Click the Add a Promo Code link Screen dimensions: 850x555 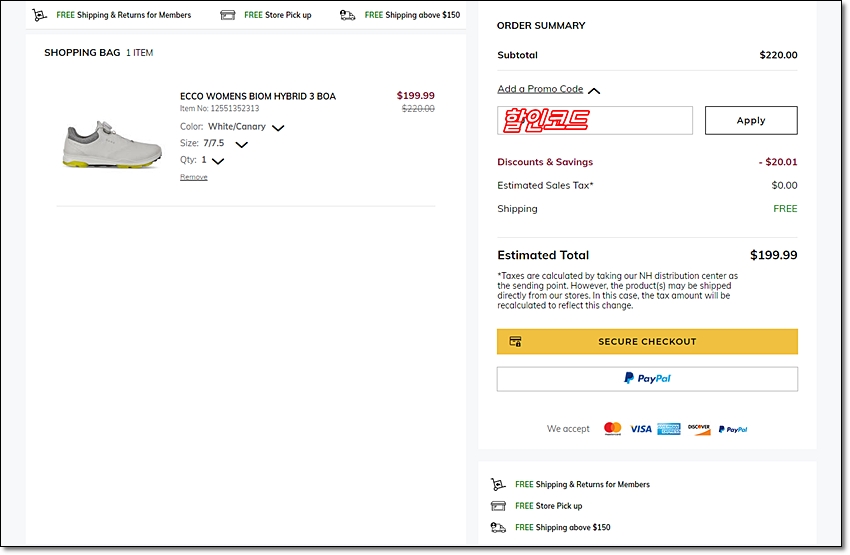(540, 89)
